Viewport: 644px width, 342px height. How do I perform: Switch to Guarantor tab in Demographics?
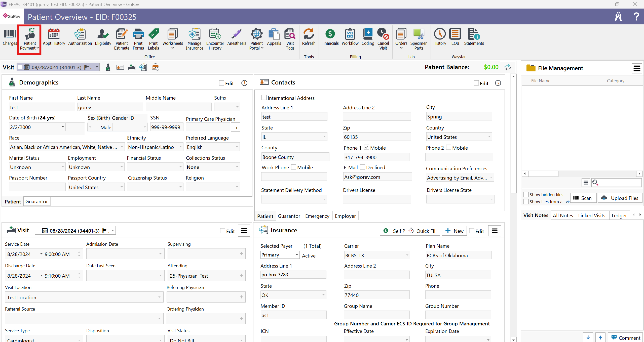click(x=36, y=201)
